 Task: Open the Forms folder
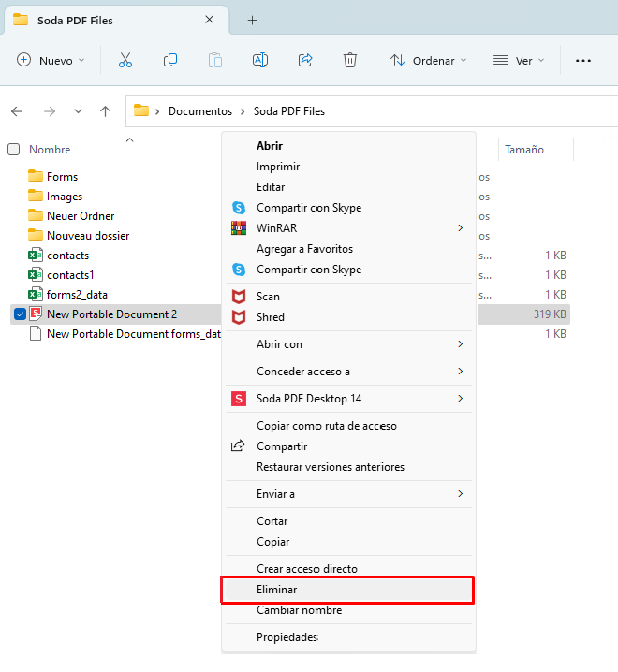tap(62, 177)
